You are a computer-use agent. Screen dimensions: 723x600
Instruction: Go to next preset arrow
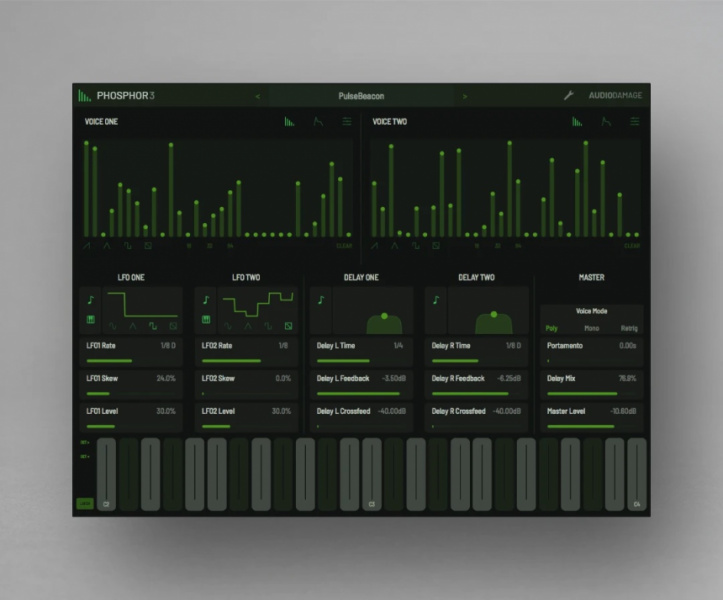pyautogui.click(x=465, y=96)
